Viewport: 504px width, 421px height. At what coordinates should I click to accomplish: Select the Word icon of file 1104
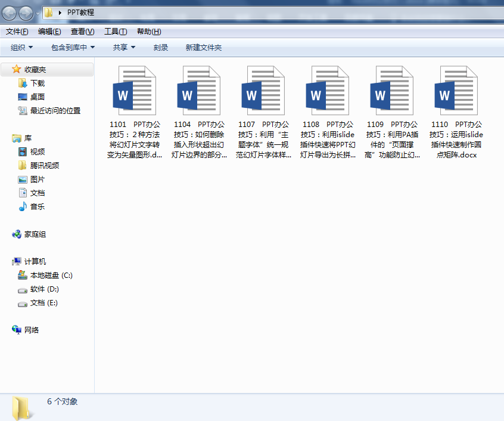[198, 91]
